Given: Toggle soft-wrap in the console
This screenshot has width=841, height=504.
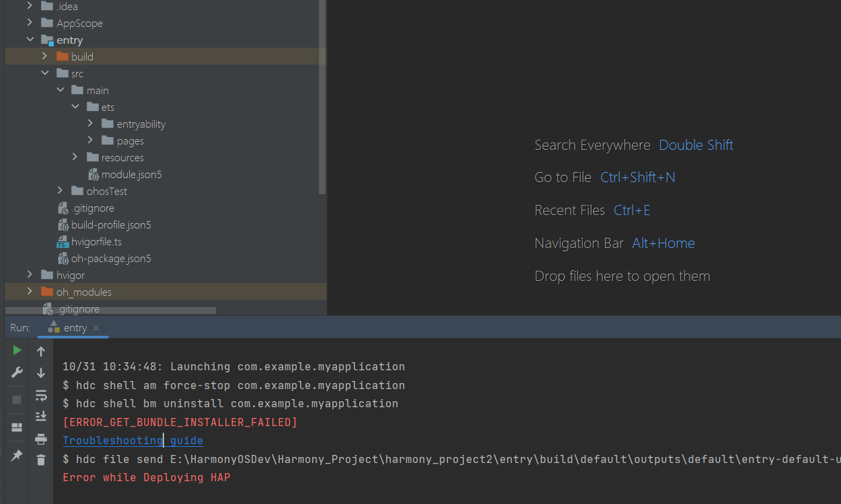Looking at the screenshot, I should (41, 395).
